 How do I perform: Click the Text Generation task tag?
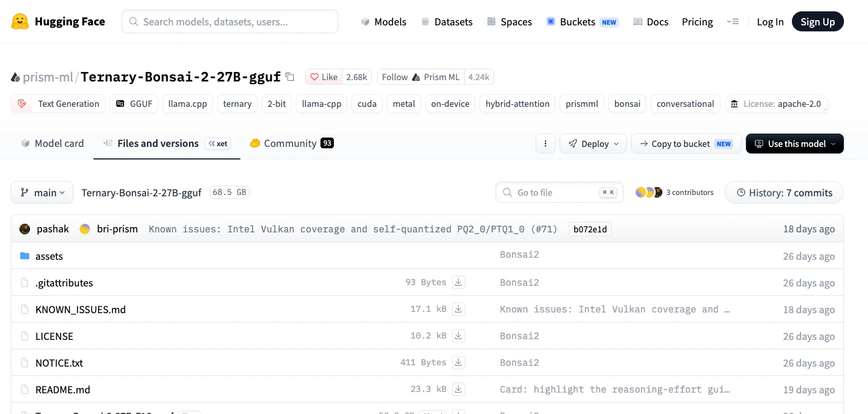59,103
